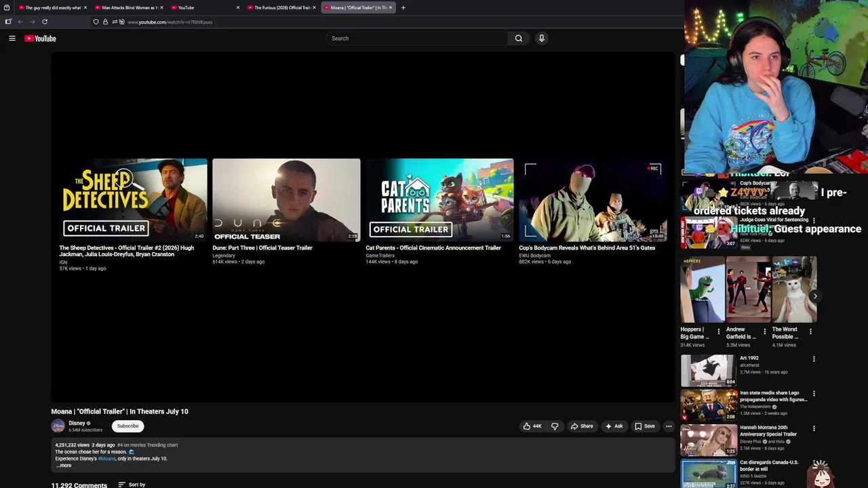Play Cat Parents announcement trailer thumbnail

tap(439, 200)
